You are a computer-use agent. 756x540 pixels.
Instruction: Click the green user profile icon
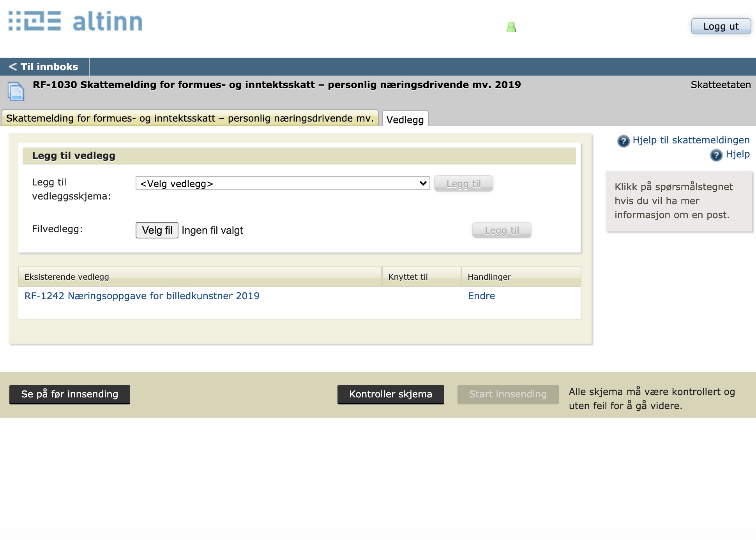click(511, 27)
